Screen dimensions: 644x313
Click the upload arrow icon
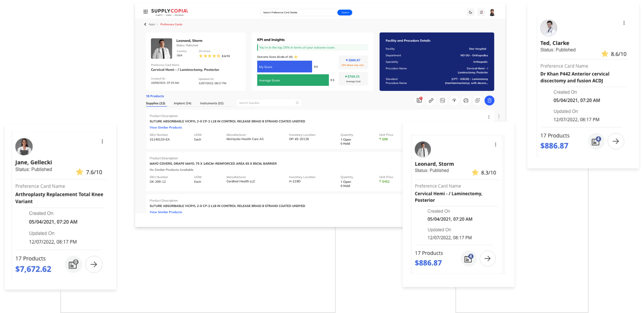tap(454, 101)
